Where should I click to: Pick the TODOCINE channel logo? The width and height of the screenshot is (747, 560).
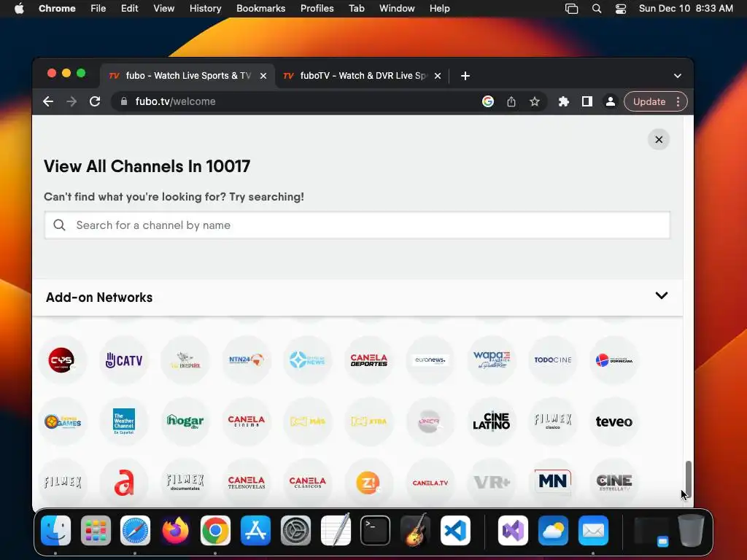pos(553,360)
